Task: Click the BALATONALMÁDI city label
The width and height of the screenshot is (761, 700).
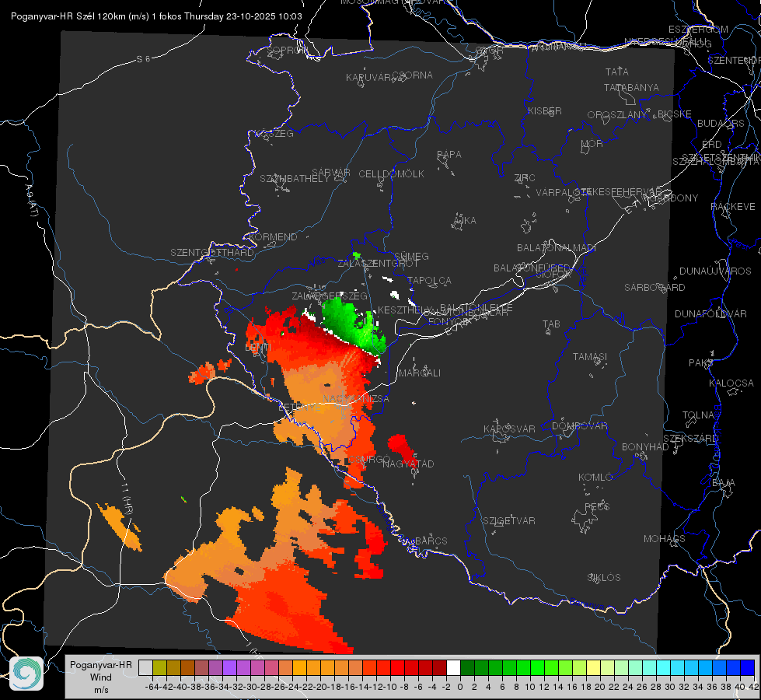Action: click(557, 248)
